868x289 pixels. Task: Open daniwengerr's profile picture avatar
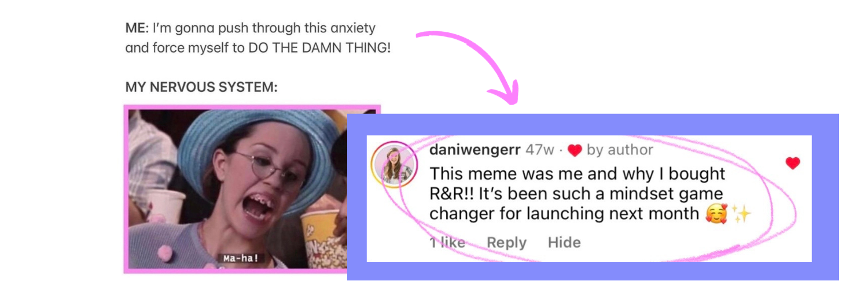point(394,165)
